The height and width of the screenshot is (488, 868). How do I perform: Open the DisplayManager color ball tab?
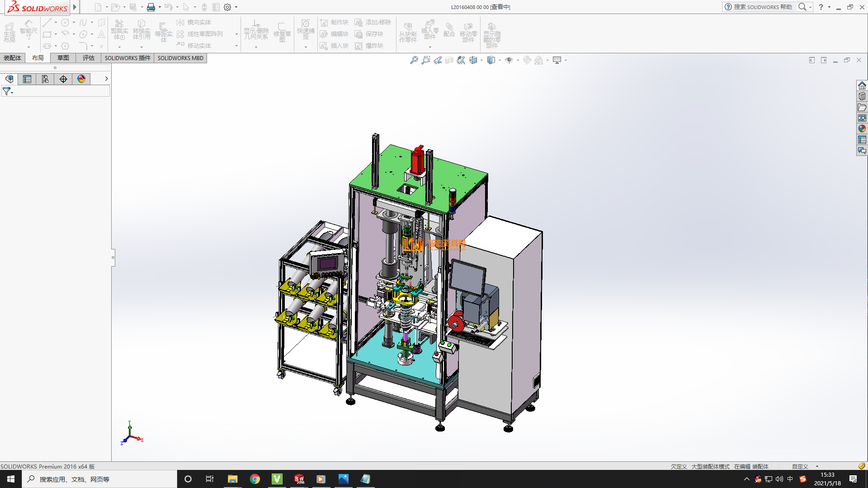pos(81,79)
